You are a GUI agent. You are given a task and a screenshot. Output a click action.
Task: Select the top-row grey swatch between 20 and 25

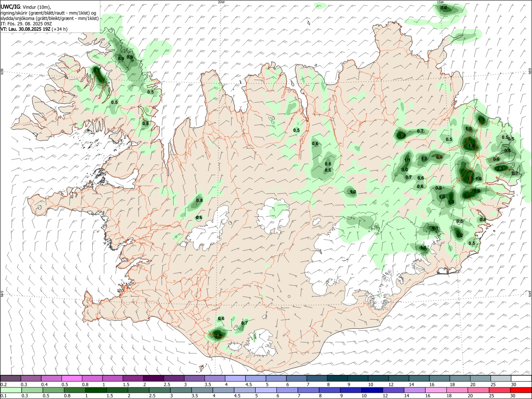pyautogui.click(x=480, y=378)
